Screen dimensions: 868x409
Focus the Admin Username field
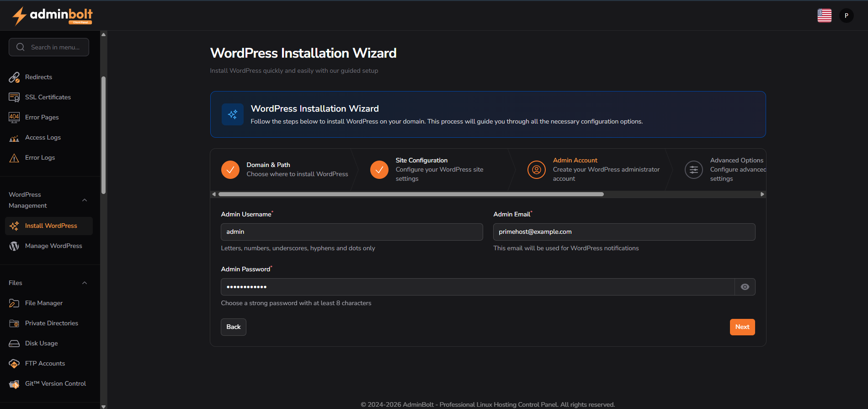[x=352, y=232]
